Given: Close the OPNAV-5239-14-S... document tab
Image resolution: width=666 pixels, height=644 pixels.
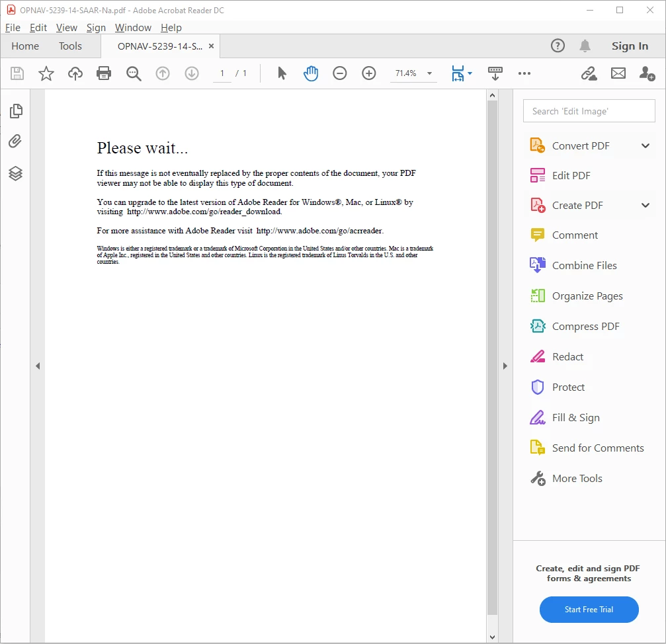Looking at the screenshot, I should point(211,46).
